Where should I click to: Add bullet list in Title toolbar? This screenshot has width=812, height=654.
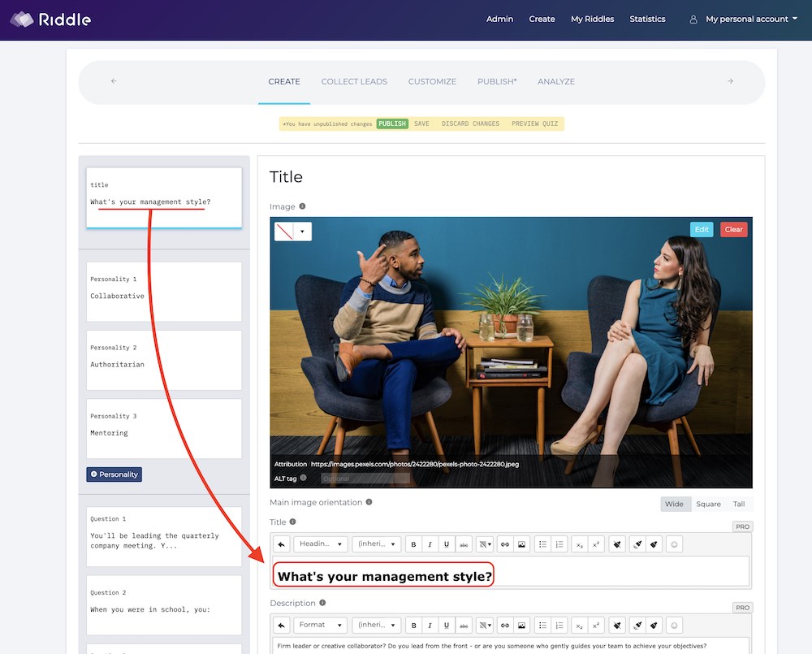click(x=542, y=544)
